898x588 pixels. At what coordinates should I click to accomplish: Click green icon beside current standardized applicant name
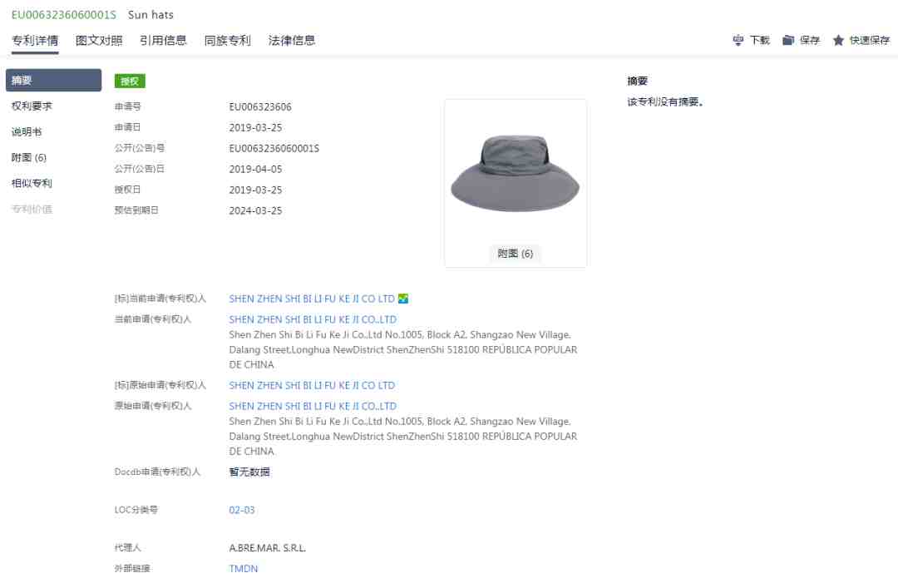click(x=403, y=299)
